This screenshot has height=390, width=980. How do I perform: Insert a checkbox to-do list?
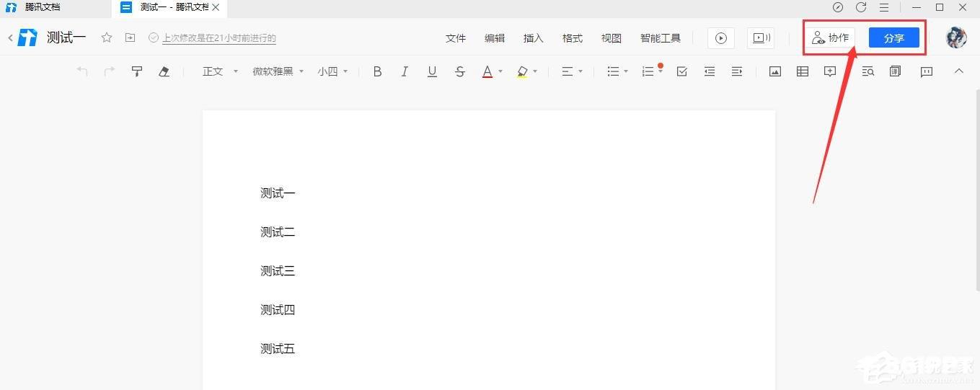click(x=681, y=71)
